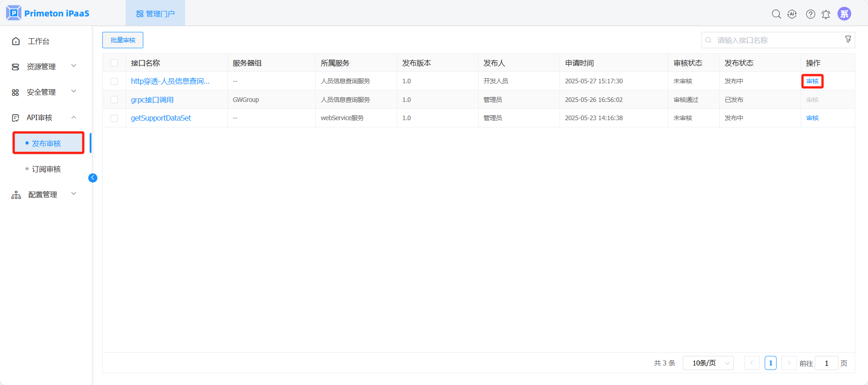868x385 pixels.
Task: Check the grpc接口调用 row checkbox
Action: coord(114,100)
